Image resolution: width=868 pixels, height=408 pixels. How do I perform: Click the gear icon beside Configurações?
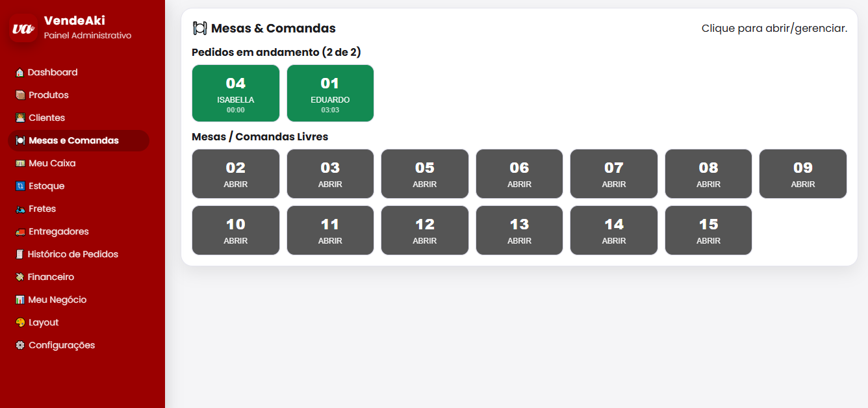20,346
